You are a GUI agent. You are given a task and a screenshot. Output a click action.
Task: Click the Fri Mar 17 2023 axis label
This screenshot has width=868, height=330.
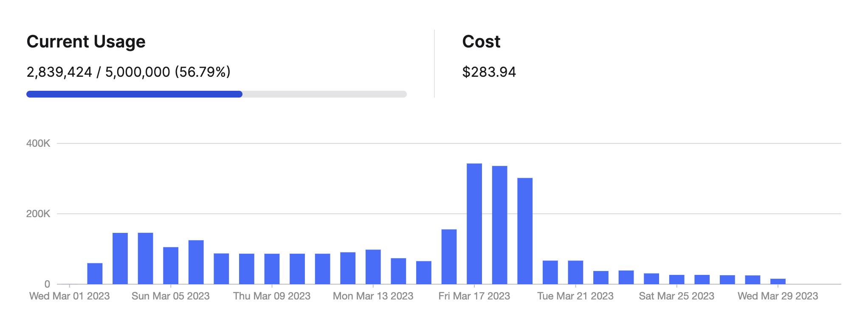pyautogui.click(x=474, y=296)
